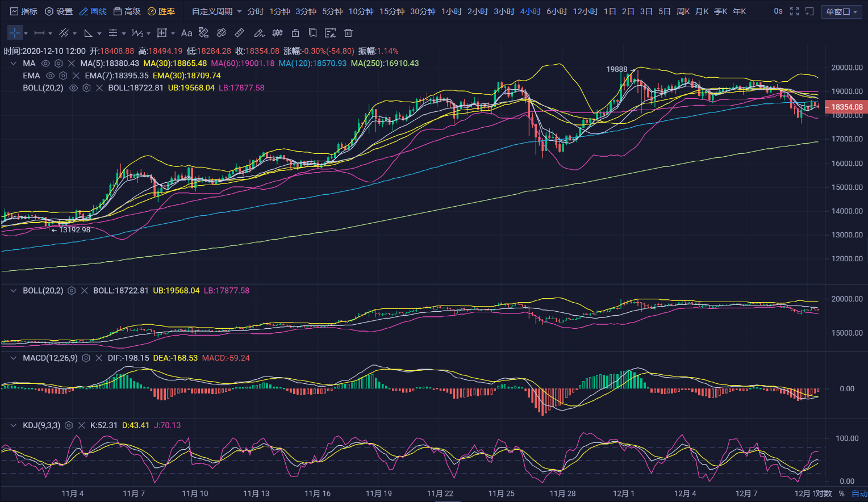The image size is (868, 502).
Task: Open the 自定义周期 custom period dropdown
Action: pos(216,11)
